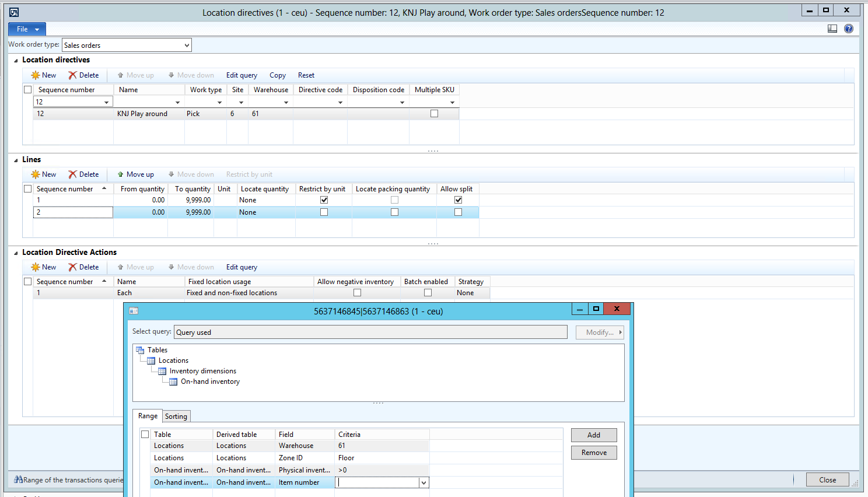Click Delete icon in Location Directive Actions toolbar
Viewport: 868px width, 497px height.
click(x=73, y=267)
